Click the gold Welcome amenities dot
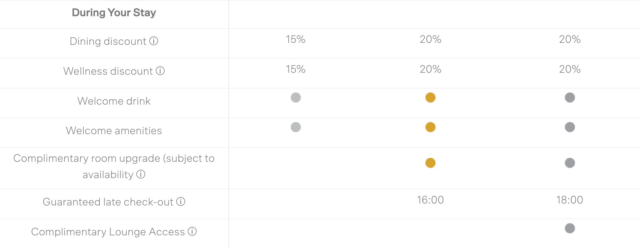The width and height of the screenshot is (644, 248). tap(430, 127)
